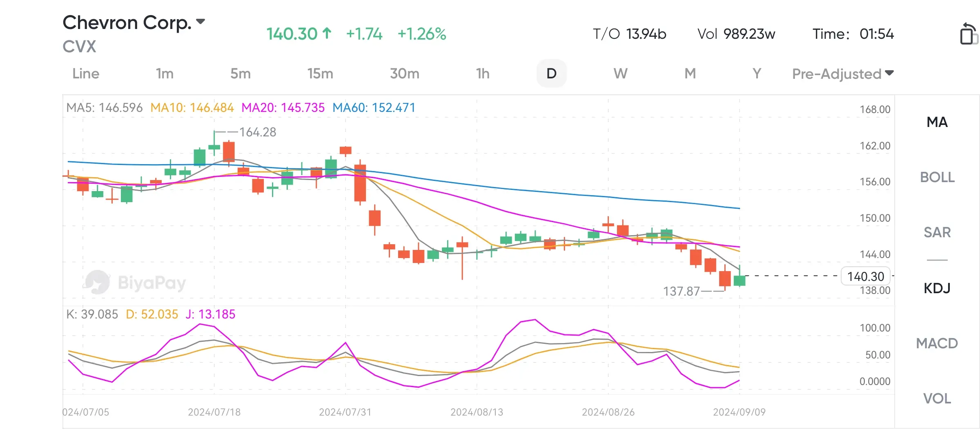Click the 2024/07/31 date label
The width and height of the screenshot is (980, 441).
pyautogui.click(x=345, y=412)
